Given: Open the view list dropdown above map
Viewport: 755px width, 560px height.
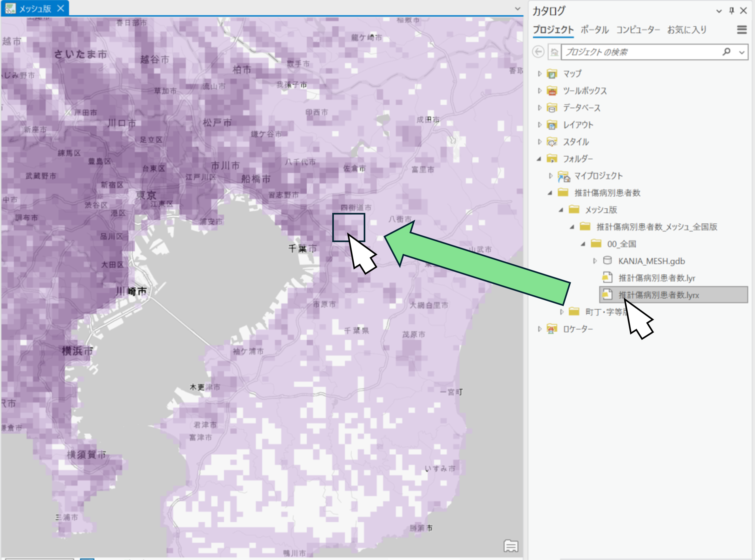Looking at the screenshot, I should [x=518, y=9].
